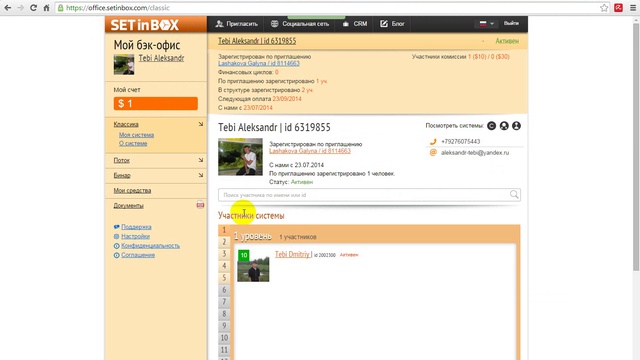Click header Tebi Aleksandr id 6319855 link
Screen dimensions: 640x360
coord(257,41)
